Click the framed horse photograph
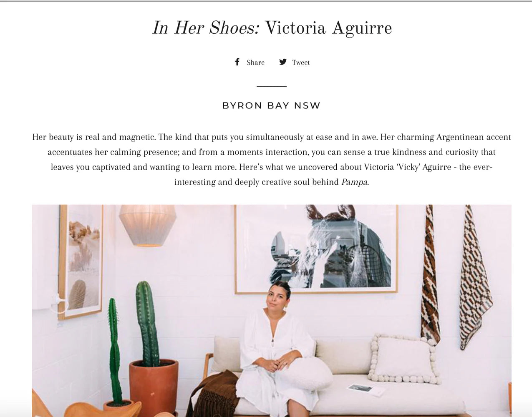This screenshot has width=532, height=417. [316, 249]
